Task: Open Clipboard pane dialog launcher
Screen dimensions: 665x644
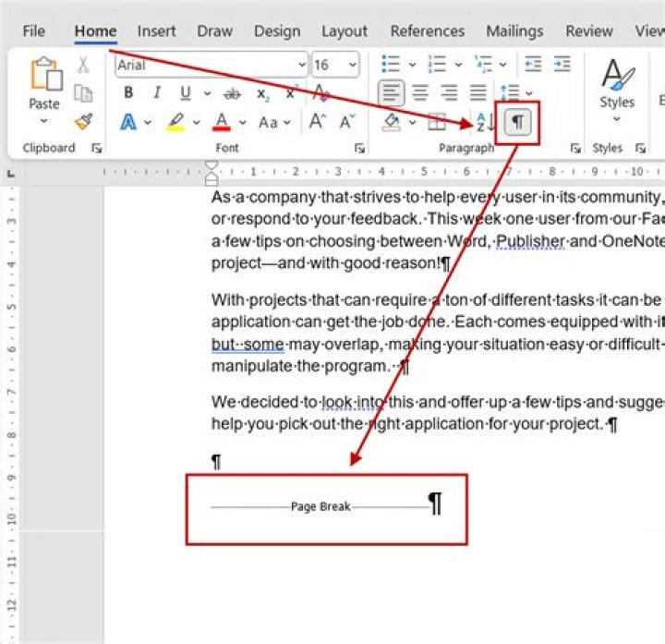Action: tap(96, 148)
